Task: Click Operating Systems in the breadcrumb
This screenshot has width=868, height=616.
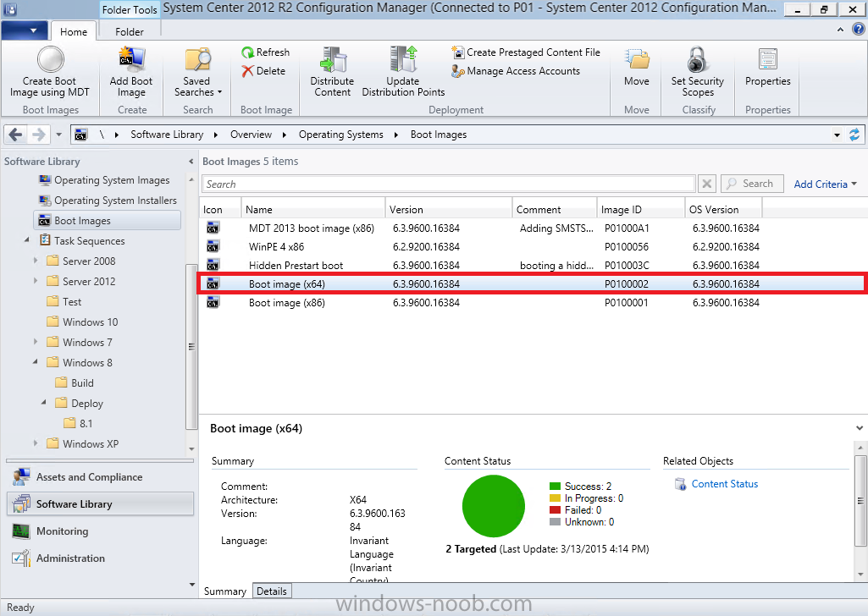Action: (x=341, y=135)
